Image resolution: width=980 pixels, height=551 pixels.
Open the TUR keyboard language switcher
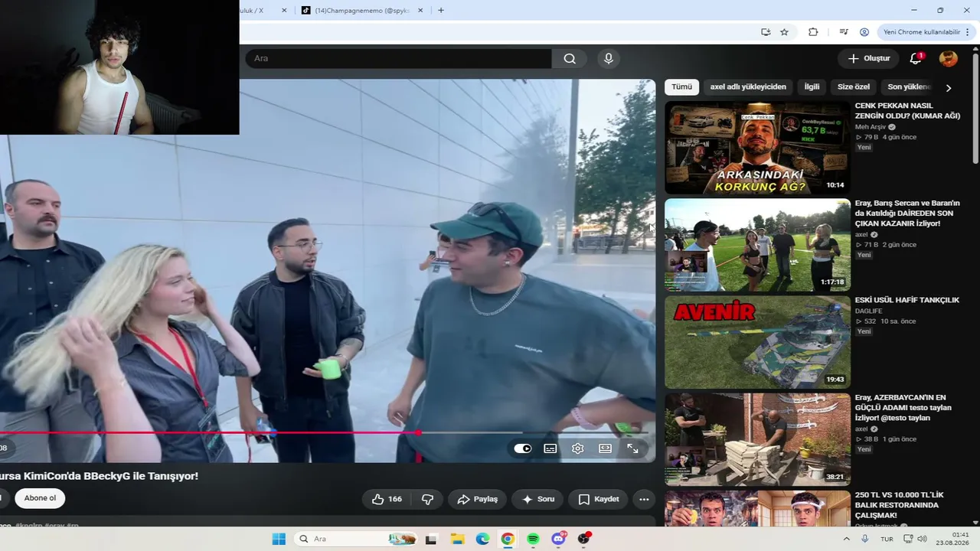click(x=887, y=539)
